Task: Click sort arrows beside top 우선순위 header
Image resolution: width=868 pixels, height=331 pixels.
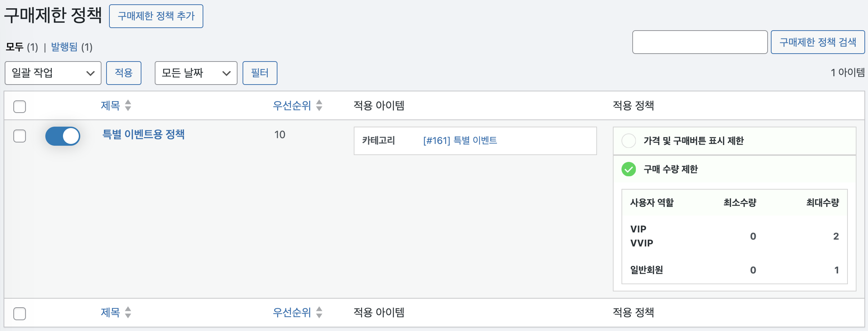Action: 319,105
